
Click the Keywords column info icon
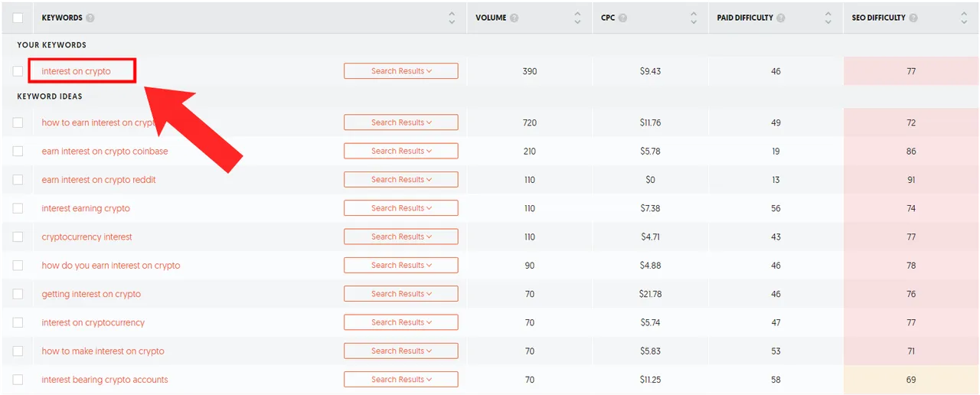[x=90, y=18]
